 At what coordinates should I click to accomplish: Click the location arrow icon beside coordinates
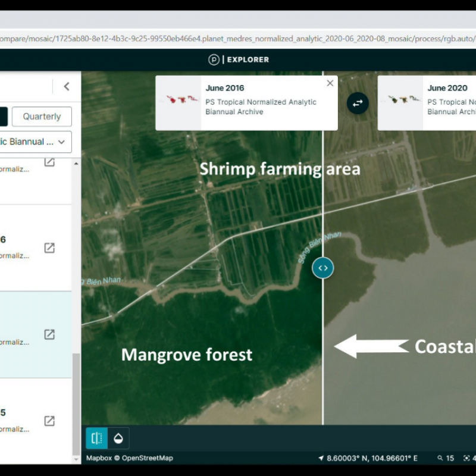click(x=321, y=458)
